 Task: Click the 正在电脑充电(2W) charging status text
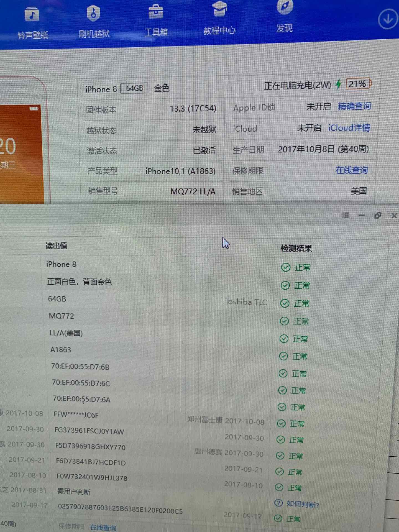[298, 85]
